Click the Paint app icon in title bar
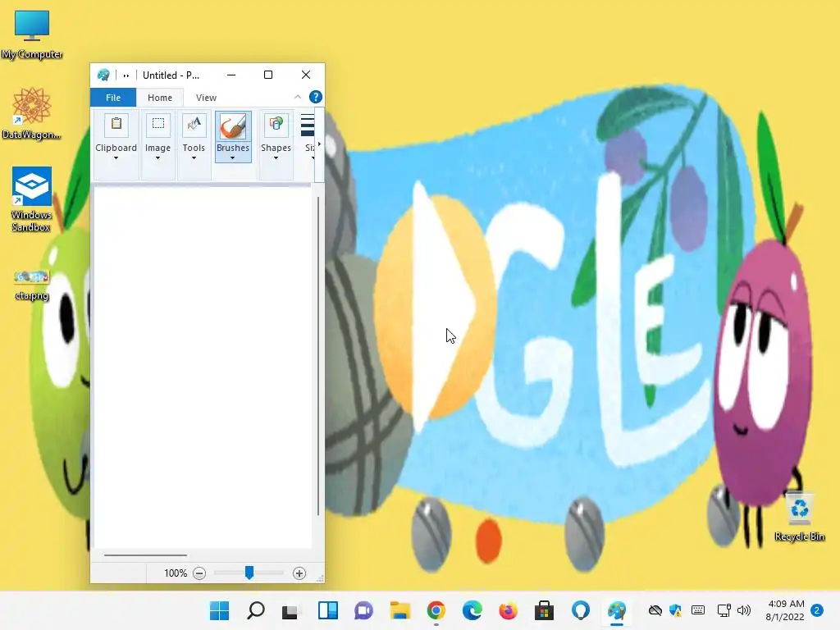 tap(103, 75)
